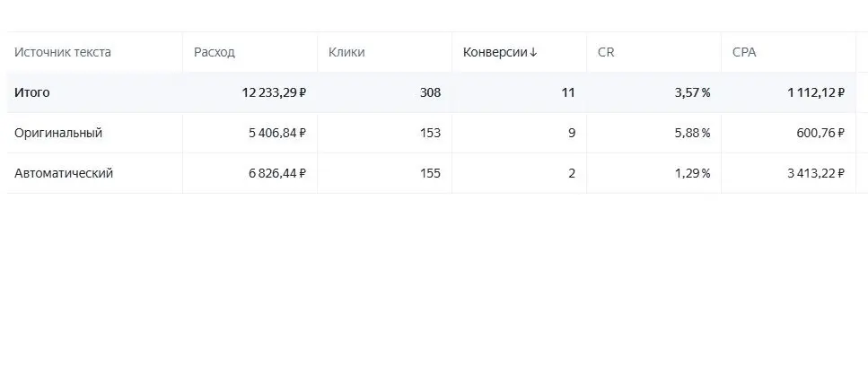Select the Автоматический row label
This screenshot has height=374, width=868.
64,174
